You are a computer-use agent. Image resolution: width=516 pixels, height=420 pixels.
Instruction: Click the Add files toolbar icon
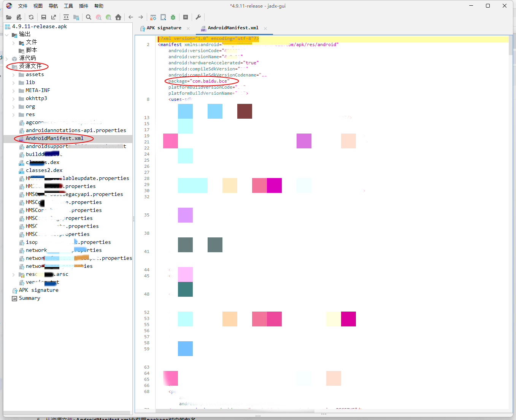[19, 17]
